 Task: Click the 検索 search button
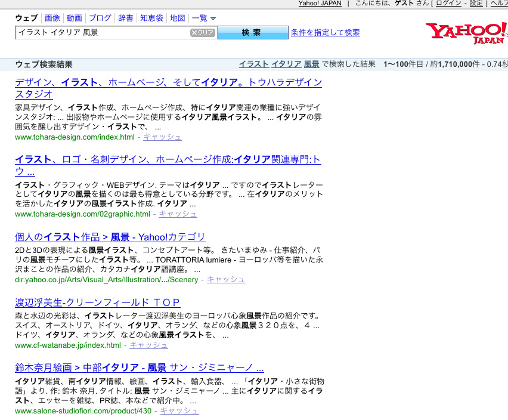pyautogui.click(x=253, y=33)
